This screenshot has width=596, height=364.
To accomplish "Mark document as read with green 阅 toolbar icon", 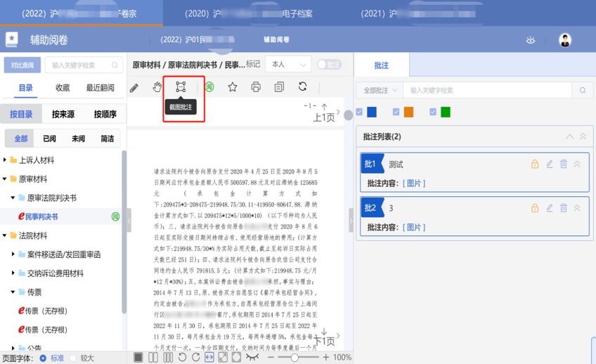I will click(209, 87).
